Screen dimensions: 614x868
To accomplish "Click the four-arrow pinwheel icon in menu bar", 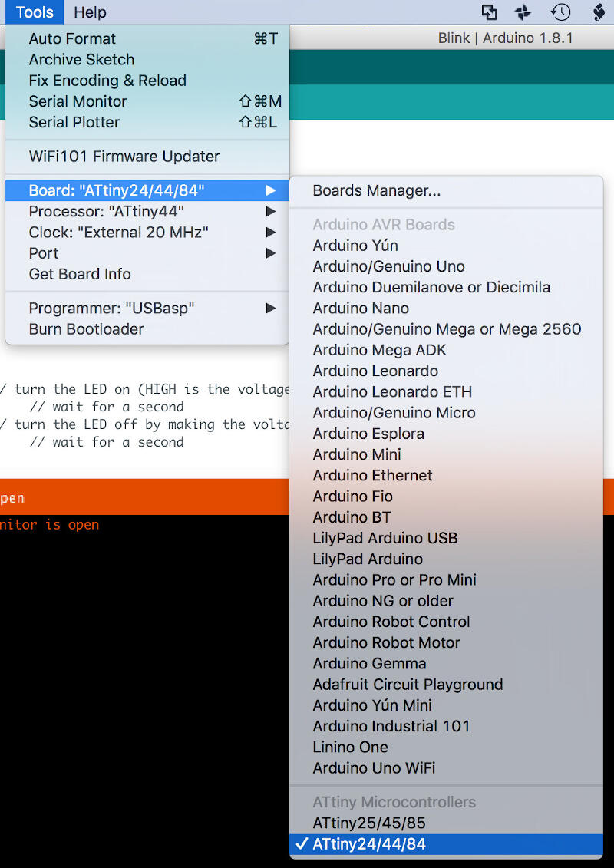I will tap(523, 12).
